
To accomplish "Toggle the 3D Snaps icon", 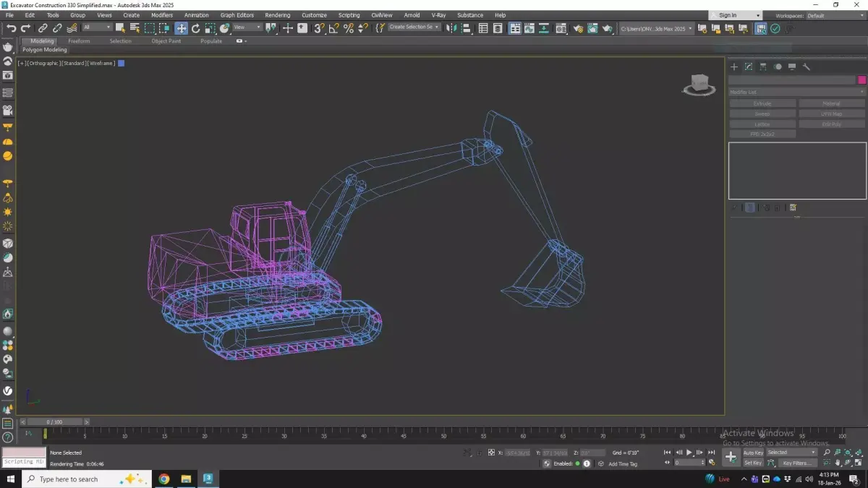I will [x=319, y=28].
